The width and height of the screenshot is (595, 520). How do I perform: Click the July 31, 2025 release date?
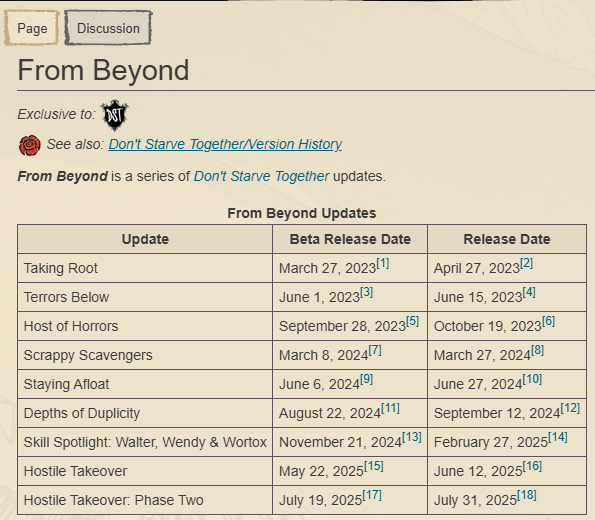pyautogui.click(x=475, y=500)
